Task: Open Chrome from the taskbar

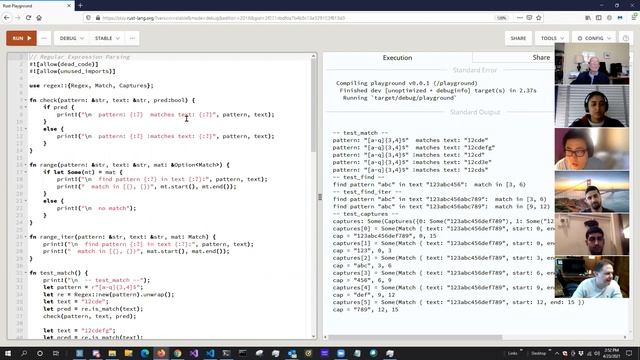Action: coord(178,353)
